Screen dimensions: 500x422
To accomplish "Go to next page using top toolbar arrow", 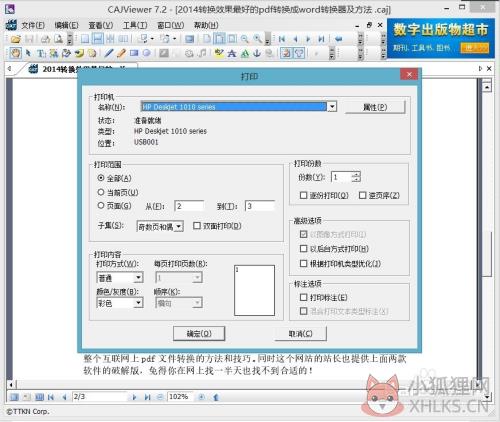I will 308,39.
